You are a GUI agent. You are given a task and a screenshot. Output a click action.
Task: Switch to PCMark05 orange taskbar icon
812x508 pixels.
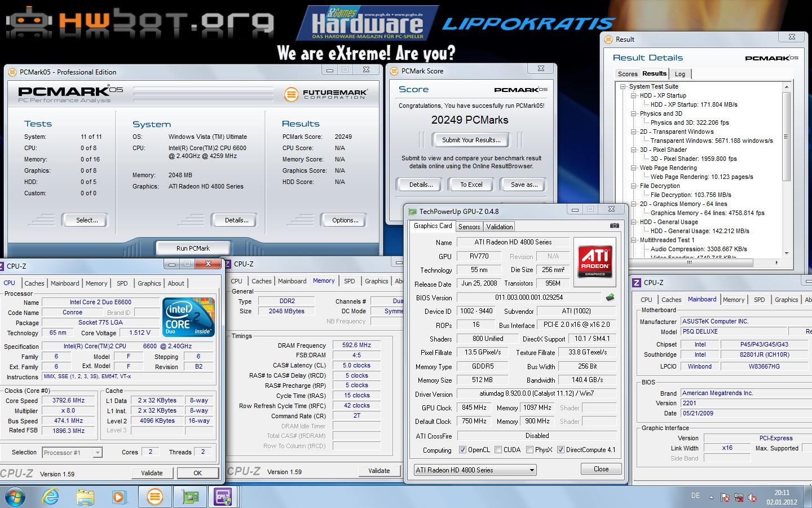155,497
